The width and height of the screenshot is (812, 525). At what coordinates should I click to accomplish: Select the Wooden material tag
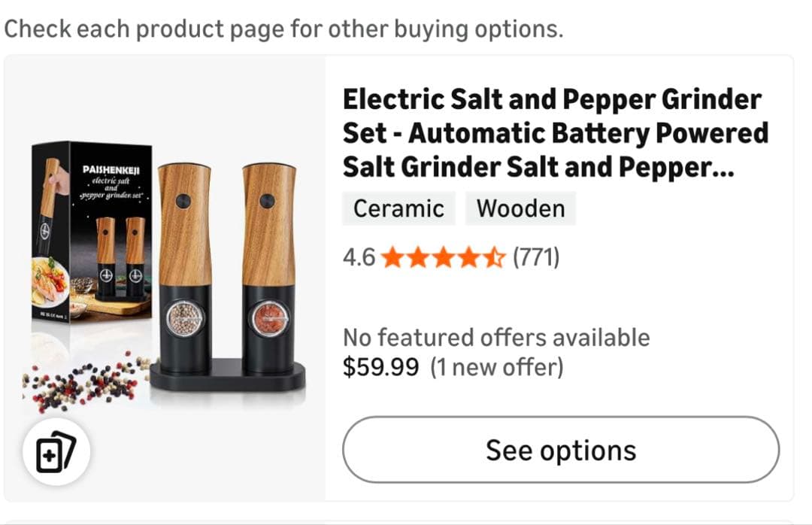(520, 208)
